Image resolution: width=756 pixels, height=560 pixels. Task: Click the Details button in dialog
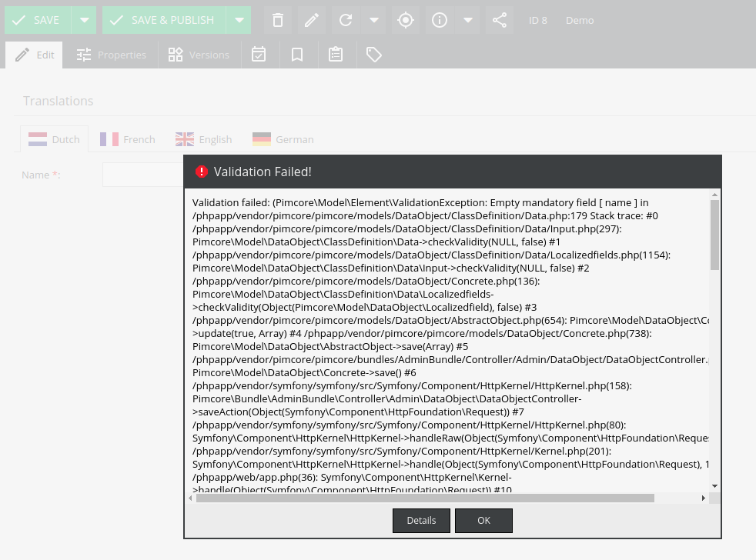421,521
